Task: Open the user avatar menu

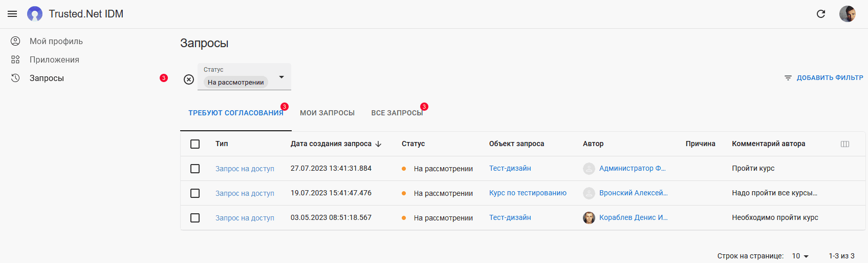Action: [x=848, y=14]
